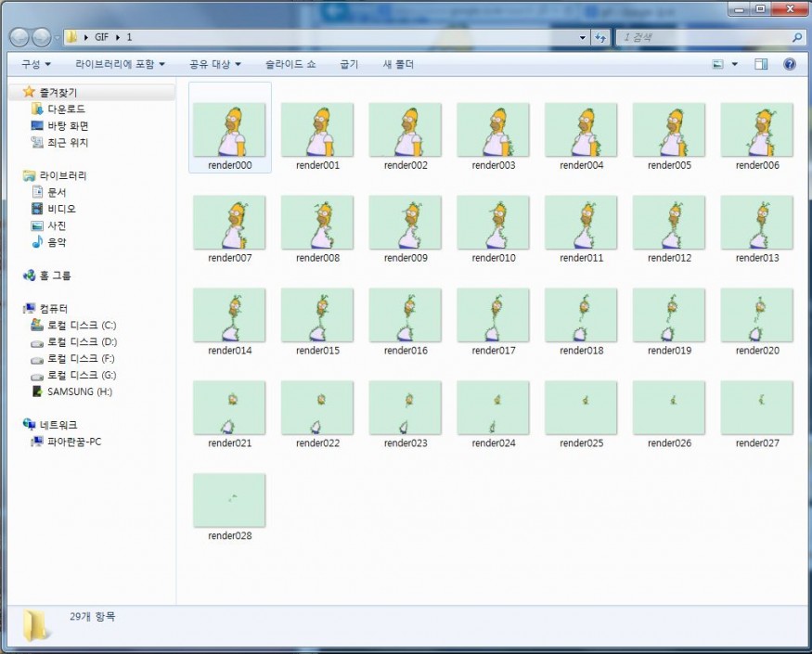Click the change view icon
812x654 pixels.
coord(717,64)
